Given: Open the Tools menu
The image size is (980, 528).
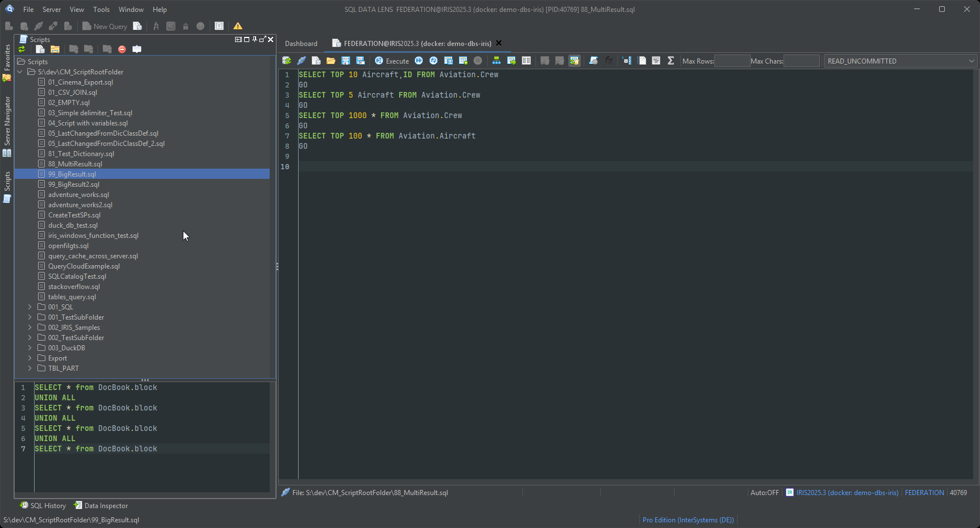Looking at the screenshot, I should tap(102, 10).
